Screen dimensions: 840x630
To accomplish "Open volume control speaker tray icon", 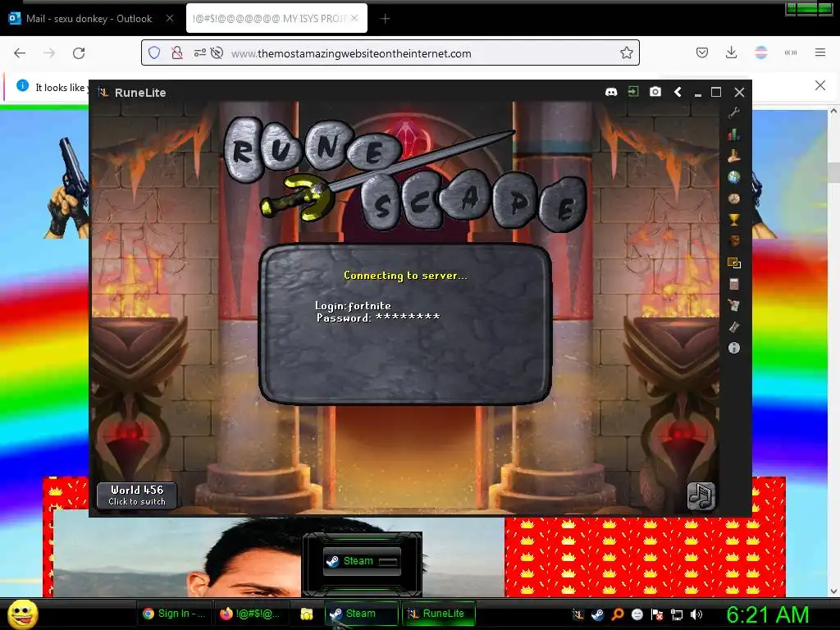I will [696, 614].
